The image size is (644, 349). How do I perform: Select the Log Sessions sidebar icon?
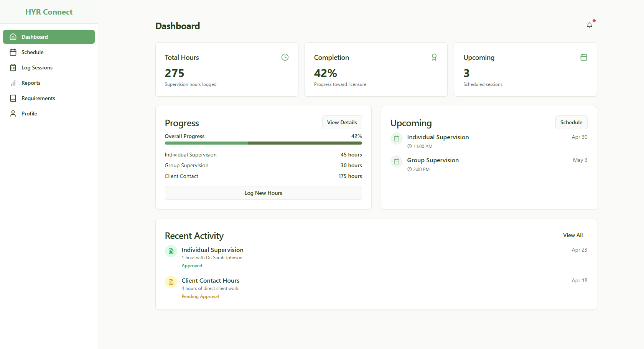13,67
